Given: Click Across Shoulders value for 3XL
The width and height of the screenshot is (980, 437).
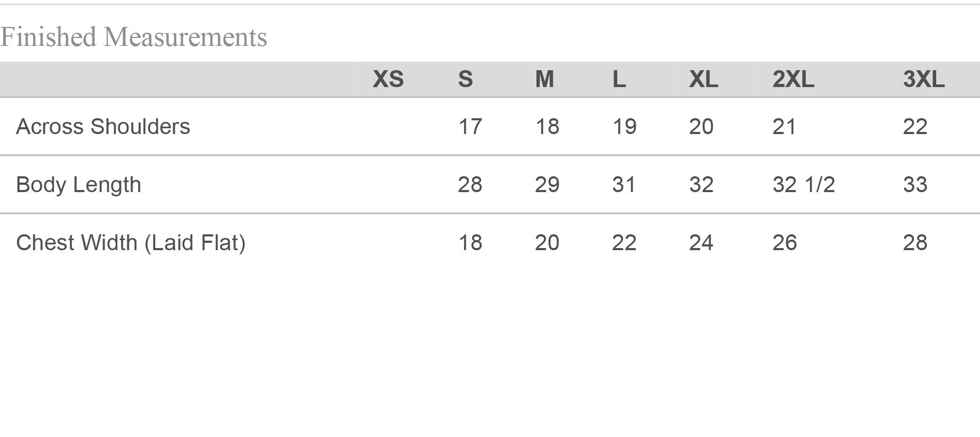Looking at the screenshot, I should pyautogui.click(x=915, y=127).
